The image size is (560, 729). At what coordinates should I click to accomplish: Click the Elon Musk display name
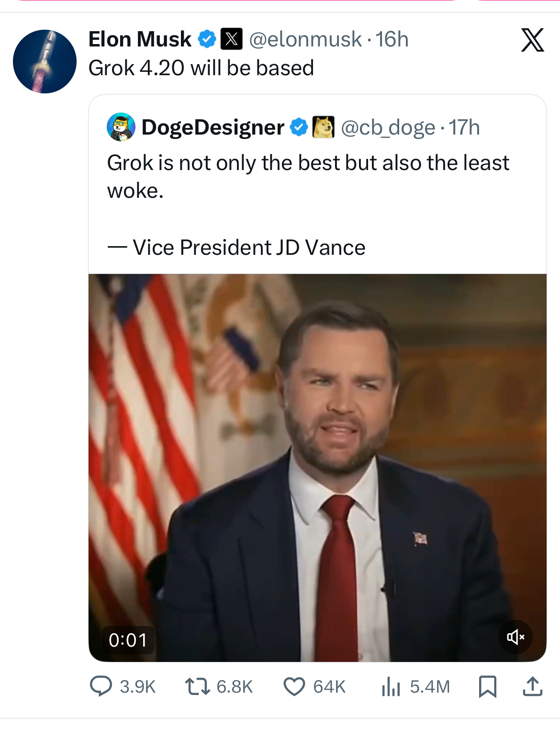click(140, 39)
